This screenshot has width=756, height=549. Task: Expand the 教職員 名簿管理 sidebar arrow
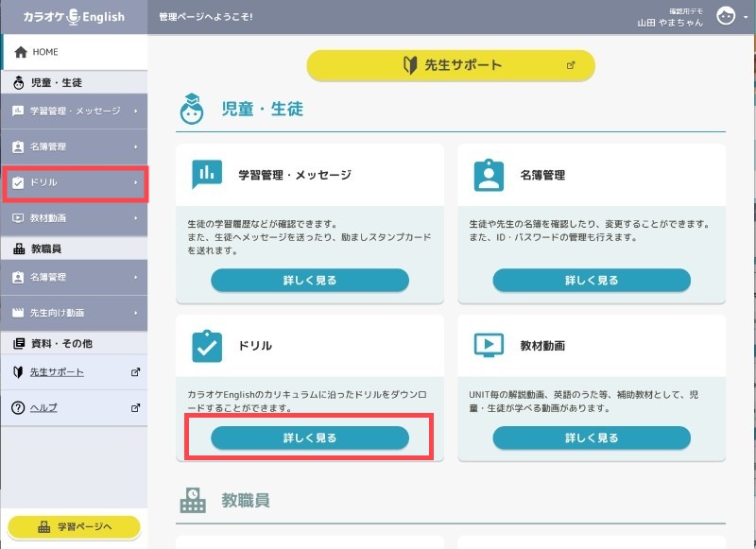136,278
